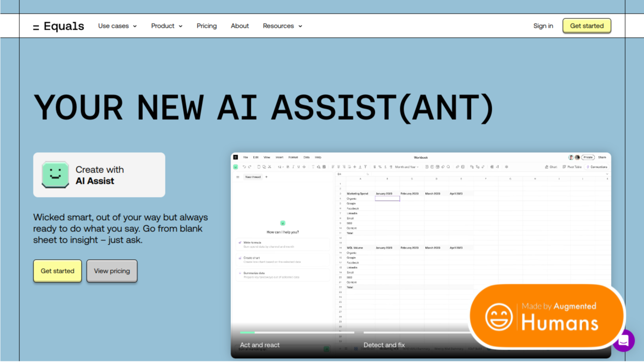Click the Equals logo in the header
This screenshot has height=362, width=644.
(58, 26)
